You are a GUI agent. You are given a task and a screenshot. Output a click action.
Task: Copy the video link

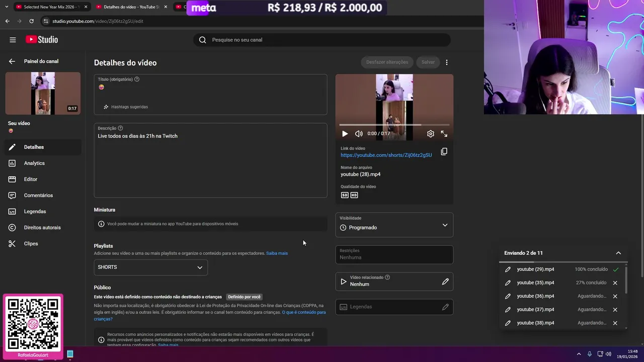point(444,151)
